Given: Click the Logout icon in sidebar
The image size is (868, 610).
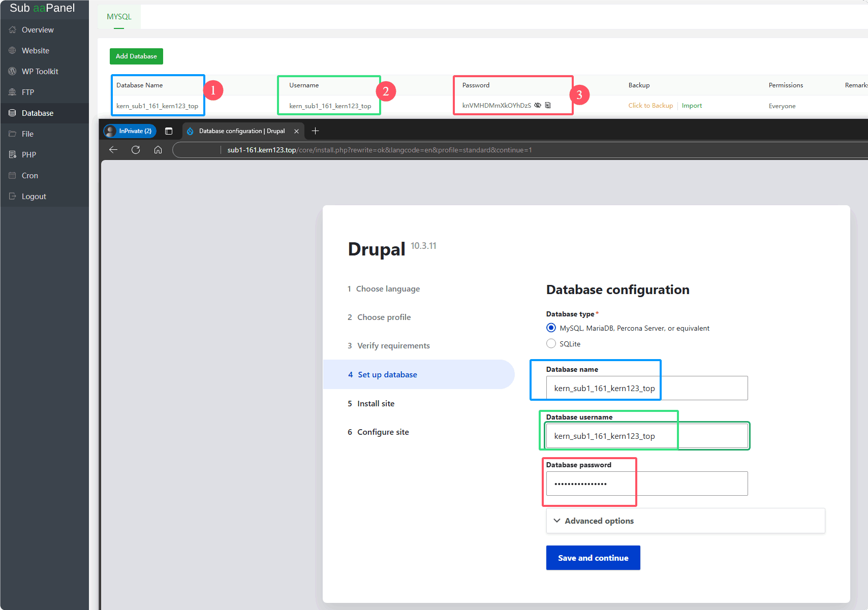Looking at the screenshot, I should pos(12,197).
